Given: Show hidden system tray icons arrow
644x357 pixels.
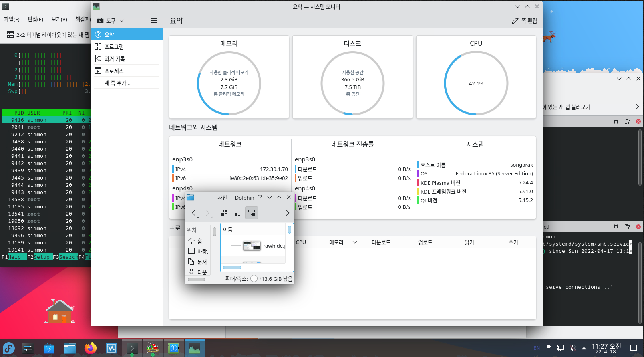Looking at the screenshot, I should point(584,348).
